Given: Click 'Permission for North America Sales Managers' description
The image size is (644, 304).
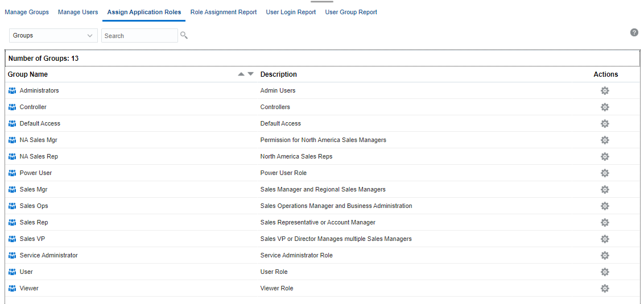Looking at the screenshot, I should [x=323, y=140].
